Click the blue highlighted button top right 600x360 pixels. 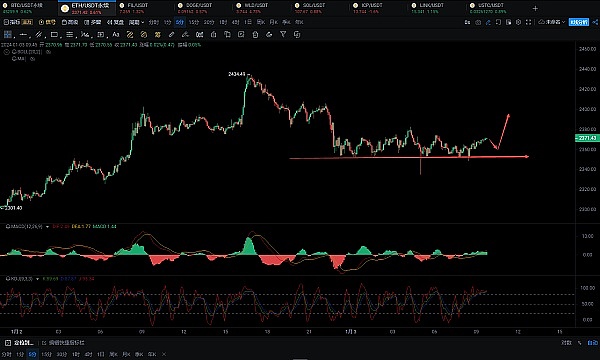pos(579,22)
